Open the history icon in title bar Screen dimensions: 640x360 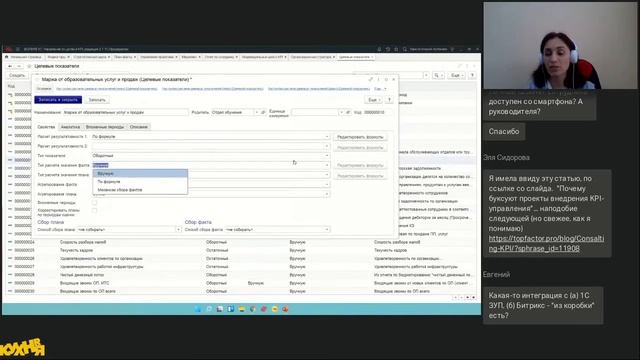(388, 49)
